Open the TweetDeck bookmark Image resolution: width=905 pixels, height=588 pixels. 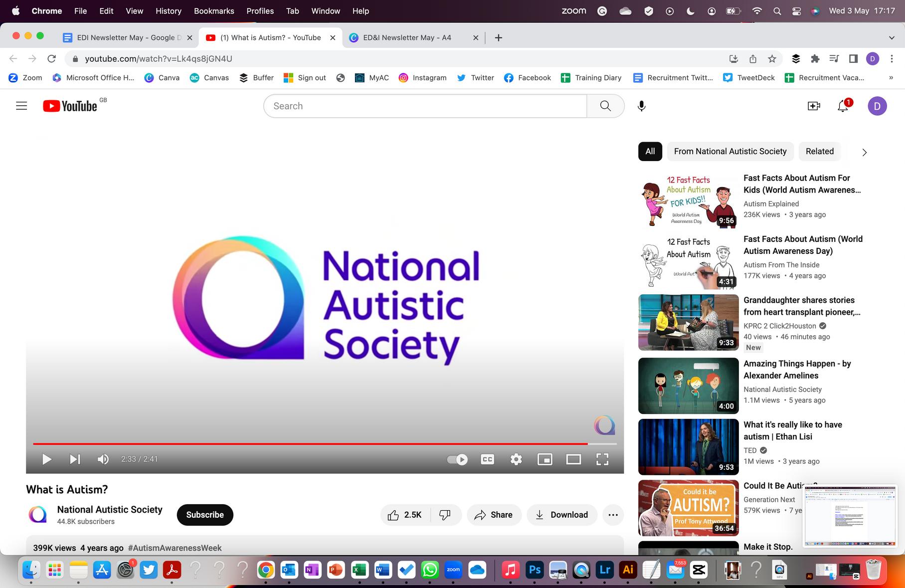(749, 78)
